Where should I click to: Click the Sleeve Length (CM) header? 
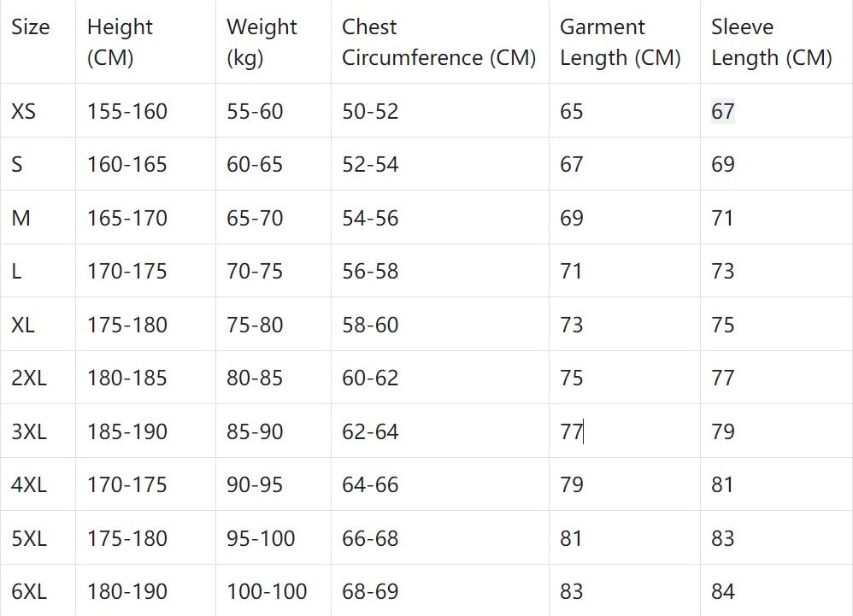point(771,42)
